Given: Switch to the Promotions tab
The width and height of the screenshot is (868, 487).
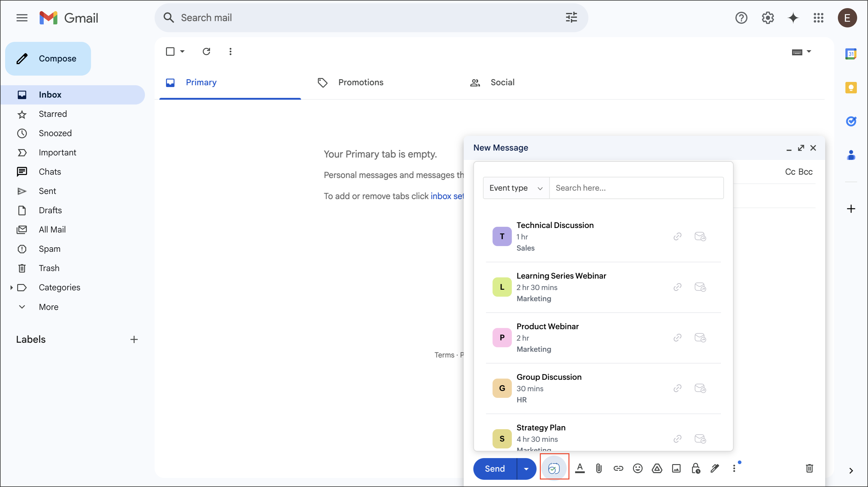Looking at the screenshot, I should [x=360, y=83].
